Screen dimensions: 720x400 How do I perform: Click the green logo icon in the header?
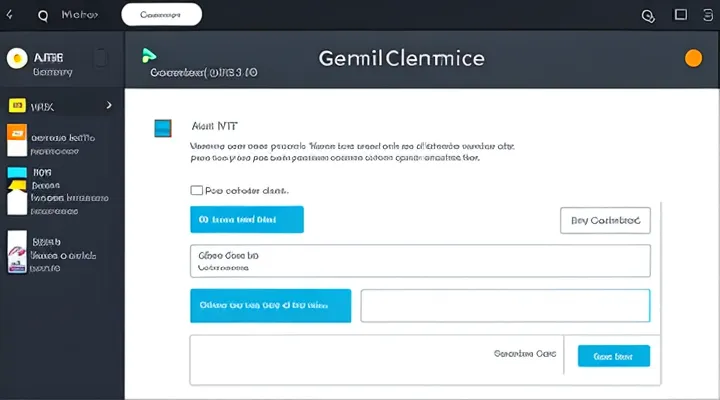coord(147,54)
